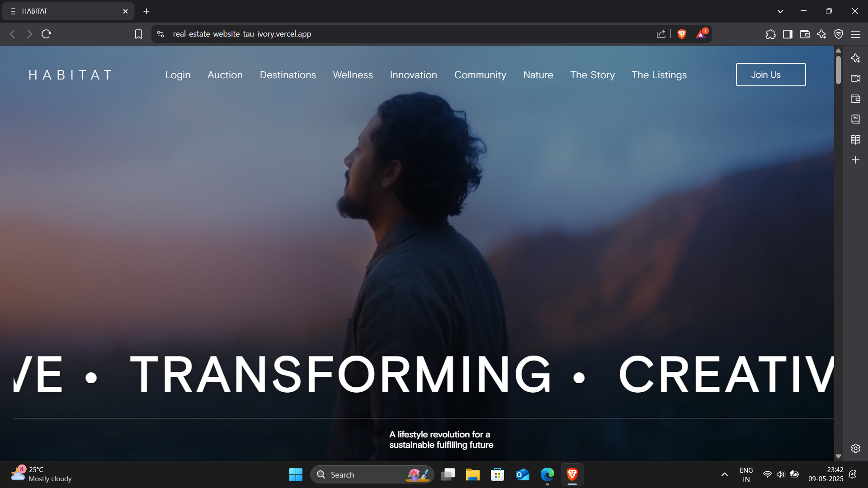Click the Brave VPN shield icon
The height and width of the screenshot is (488, 868).
839,34
